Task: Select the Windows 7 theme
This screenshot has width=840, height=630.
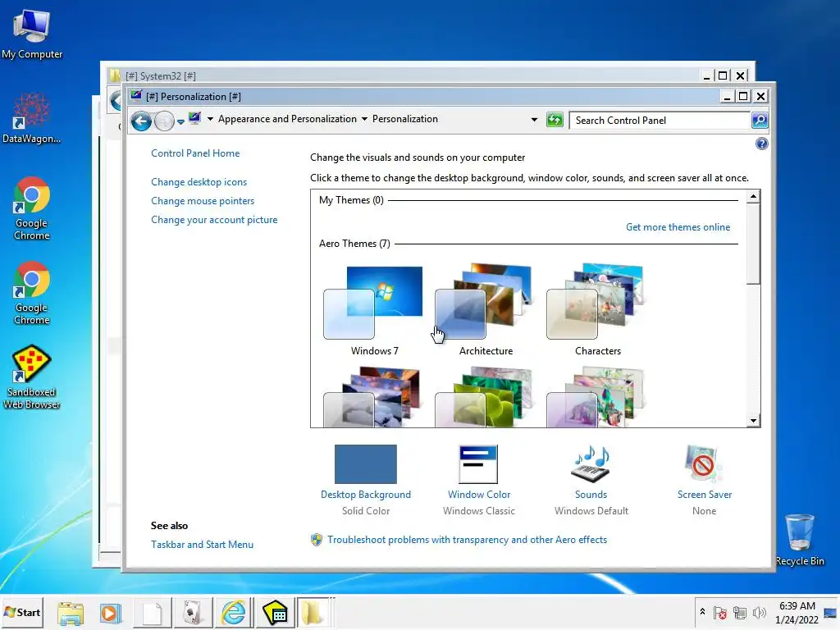Action: click(x=374, y=311)
